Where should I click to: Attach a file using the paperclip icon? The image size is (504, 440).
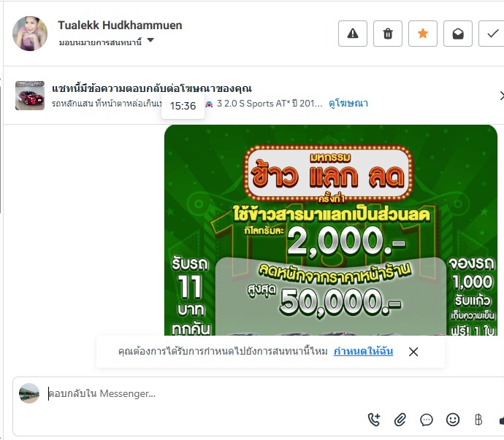pos(400,420)
